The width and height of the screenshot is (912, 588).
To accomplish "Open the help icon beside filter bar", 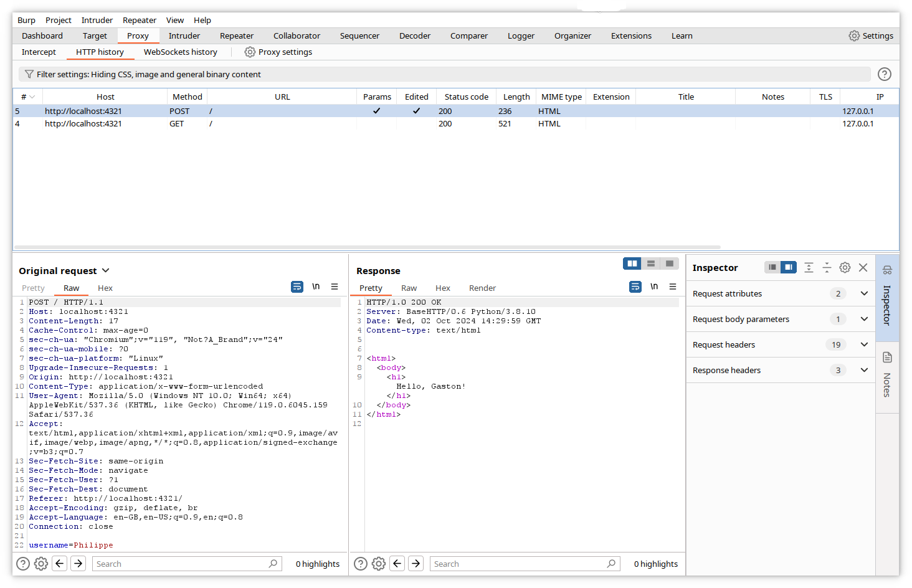I will pyautogui.click(x=884, y=74).
